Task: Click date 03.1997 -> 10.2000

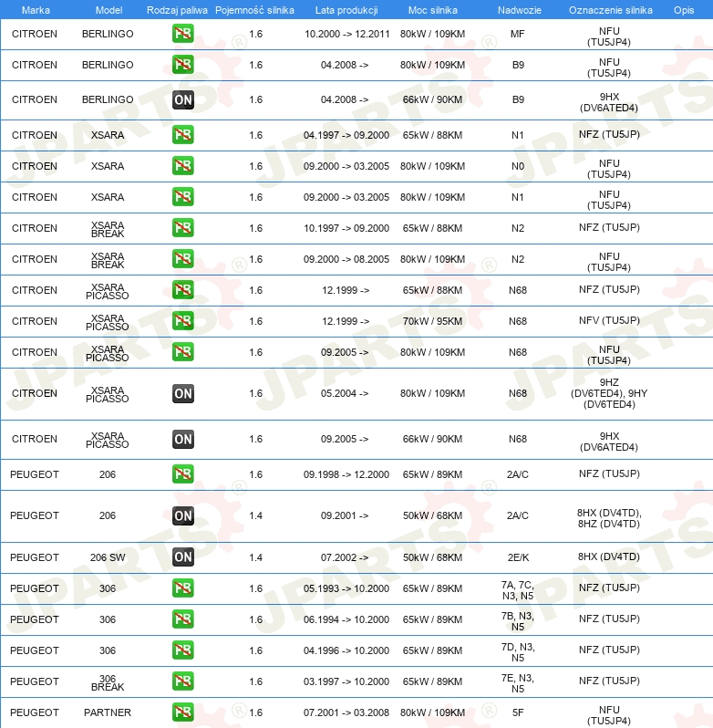Action: 346,681
